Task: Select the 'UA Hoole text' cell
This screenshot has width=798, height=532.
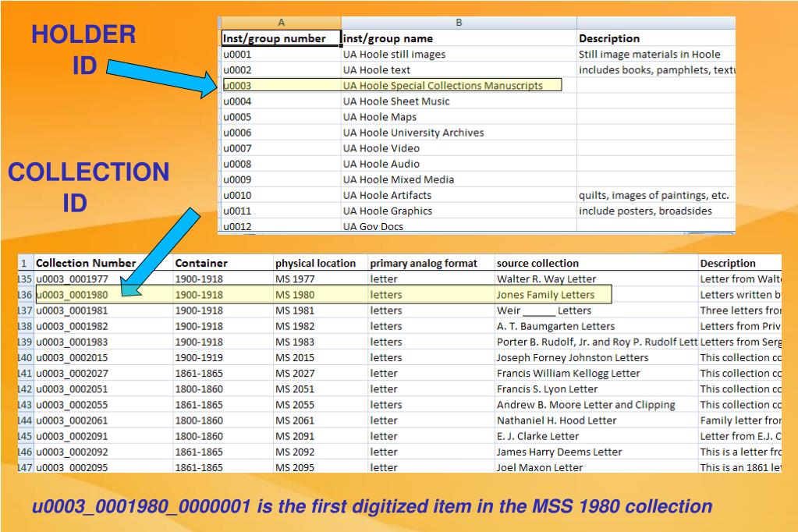Action: point(459,69)
